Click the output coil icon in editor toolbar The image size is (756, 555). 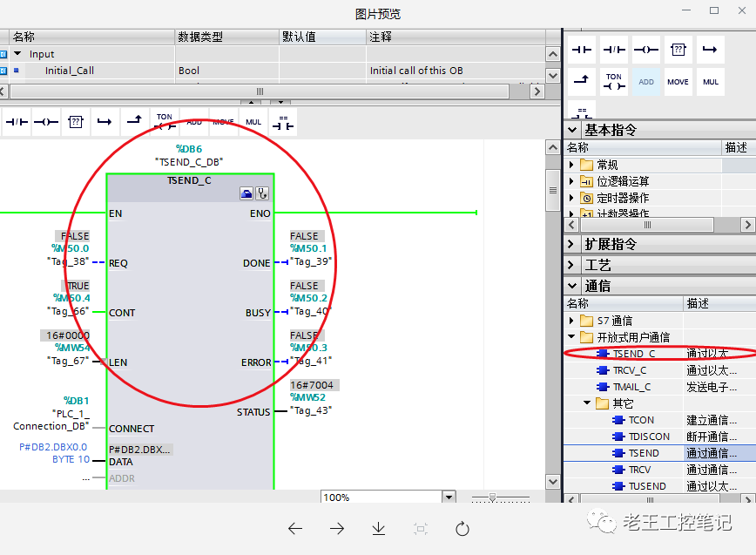pos(46,122)
